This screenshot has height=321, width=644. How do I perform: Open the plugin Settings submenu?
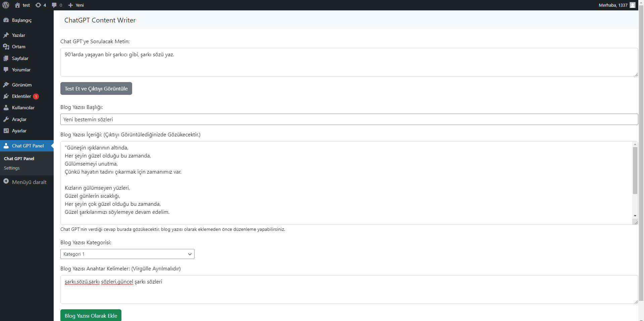click(12, 168)
